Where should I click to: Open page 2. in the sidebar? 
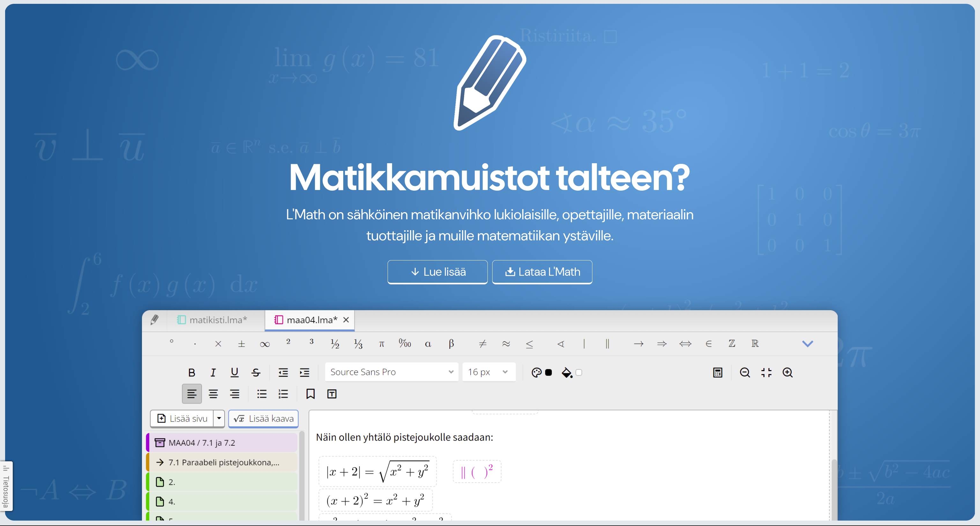222,482
